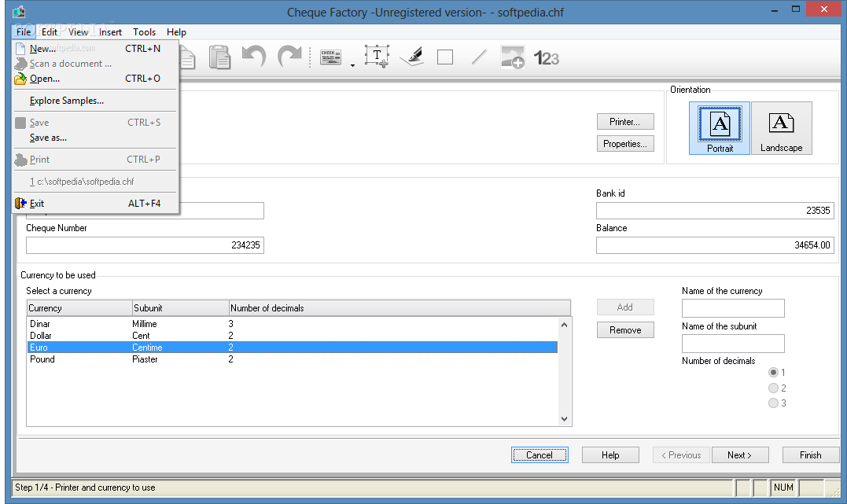Open the View menu

point(78,32)
